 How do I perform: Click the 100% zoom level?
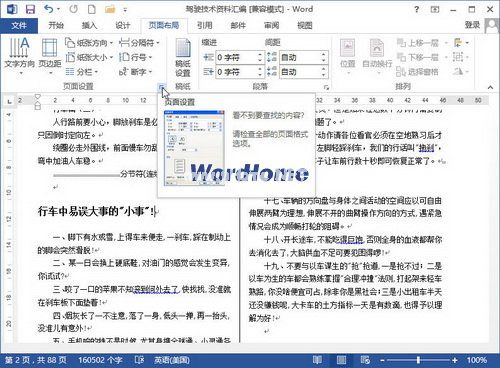coord(477,360)
